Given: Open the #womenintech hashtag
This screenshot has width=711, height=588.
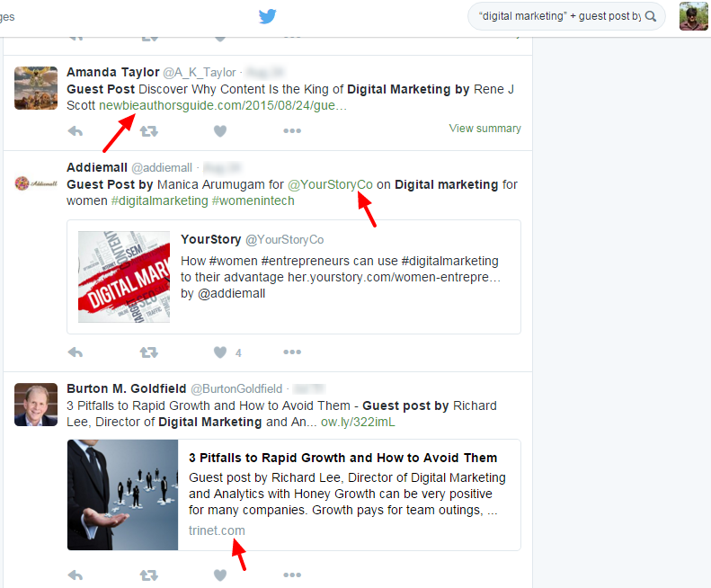Looking at the screenshot, I should point(253,200).
